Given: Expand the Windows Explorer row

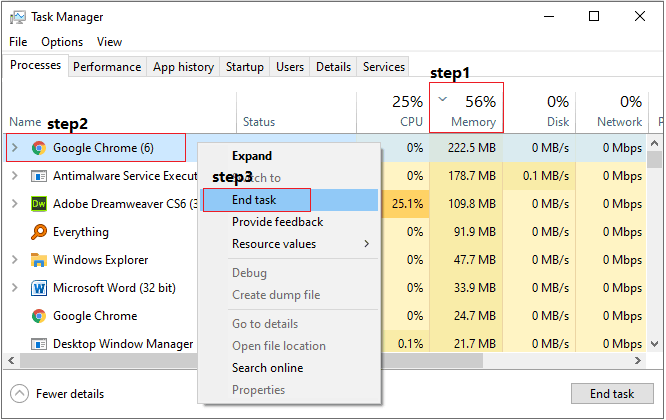Looking at the screenshot, I should click(x=15, y=260).
